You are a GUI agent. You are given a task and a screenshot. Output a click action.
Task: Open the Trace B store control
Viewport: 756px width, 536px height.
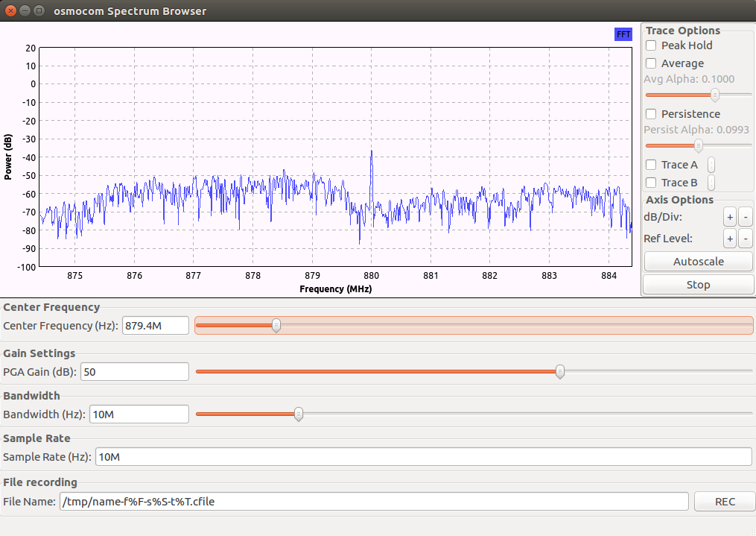(x=711, y=183)
